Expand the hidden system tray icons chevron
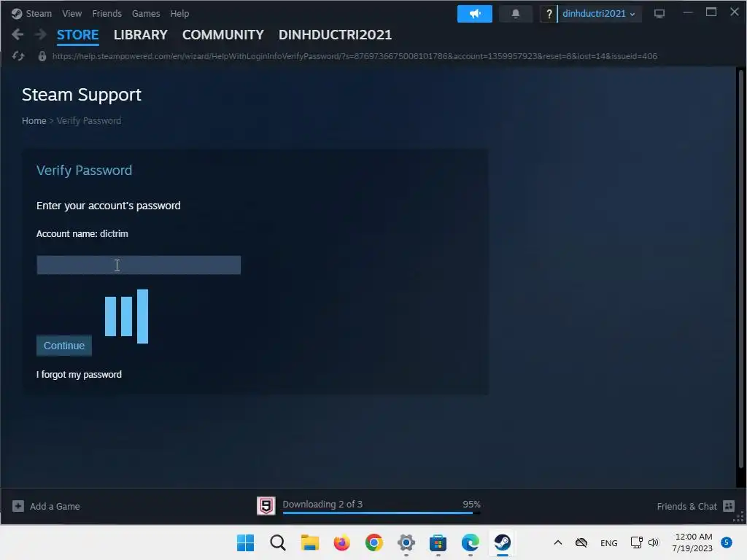This screenshot has height=560, width=747. (558, 542)
